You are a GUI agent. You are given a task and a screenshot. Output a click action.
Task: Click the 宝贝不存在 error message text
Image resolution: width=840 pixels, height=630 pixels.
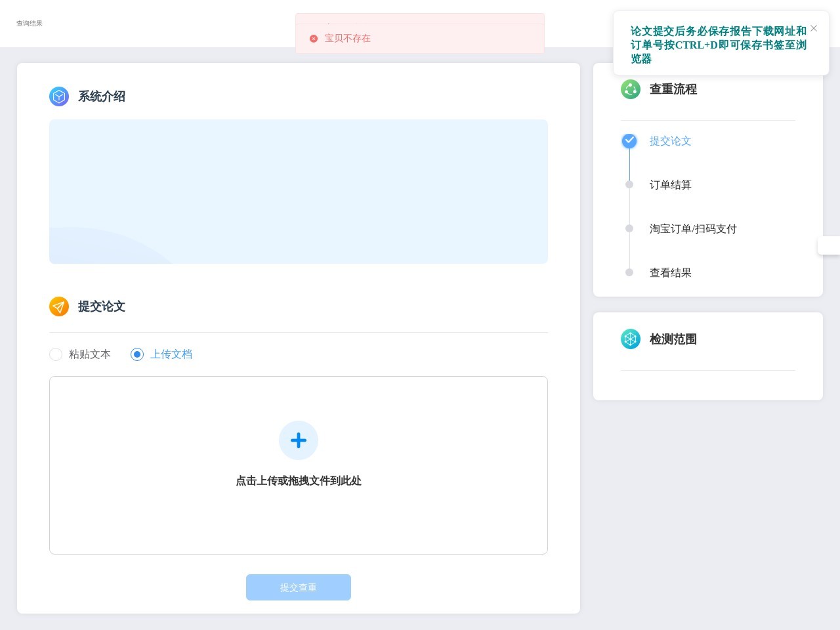pyautogui.click(x=348, y=39)
